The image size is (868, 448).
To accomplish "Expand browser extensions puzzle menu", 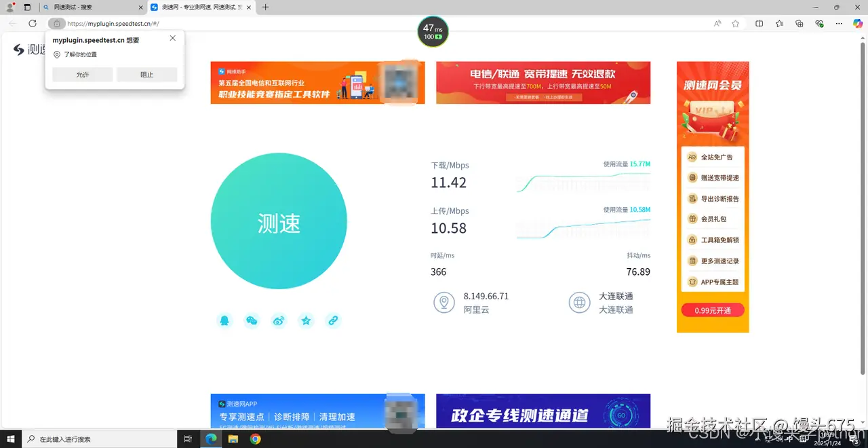I will (799, 22).
